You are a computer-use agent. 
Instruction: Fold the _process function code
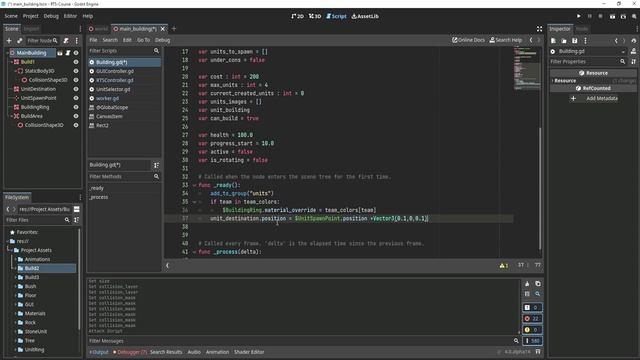[195, 252]
